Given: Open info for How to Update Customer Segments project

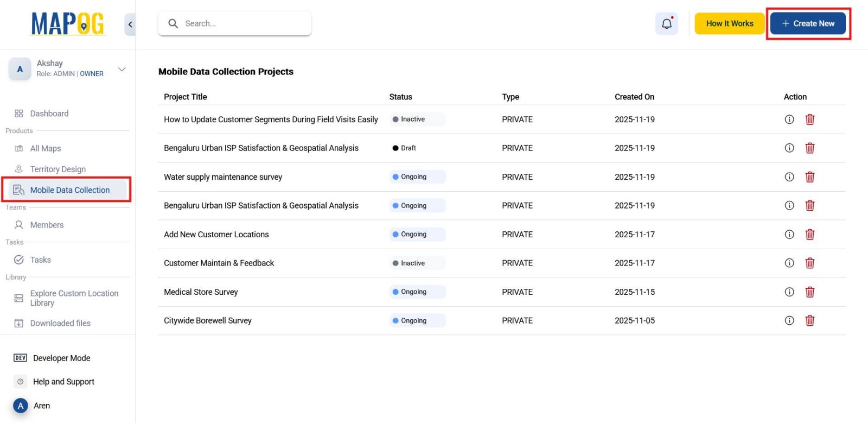Looking at the screenshot, I should coord(789,119).
